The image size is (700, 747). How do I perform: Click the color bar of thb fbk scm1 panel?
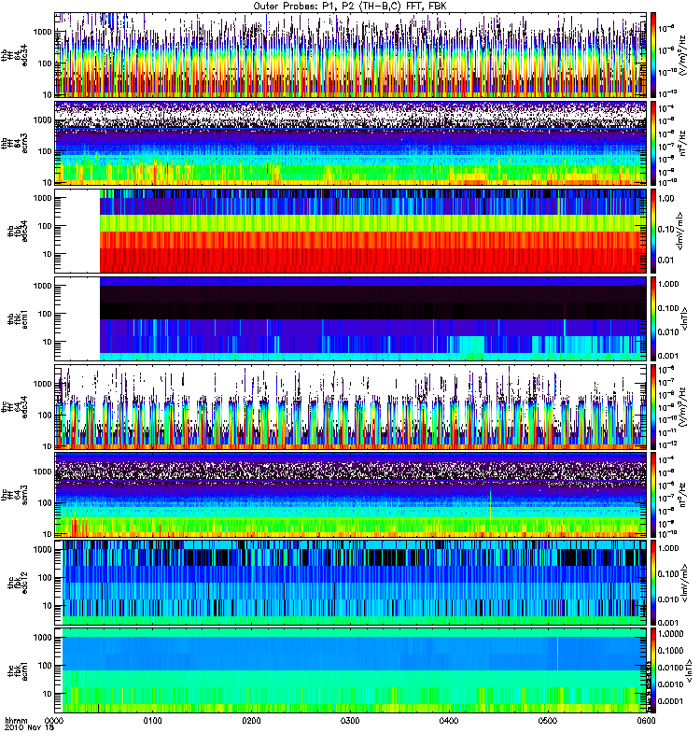coord(653,319)
